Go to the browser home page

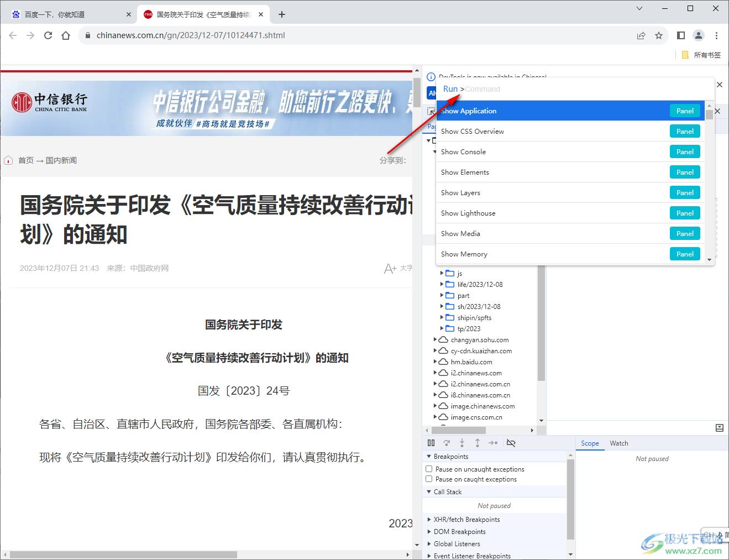pyautogui.click(x=66, y=35)
